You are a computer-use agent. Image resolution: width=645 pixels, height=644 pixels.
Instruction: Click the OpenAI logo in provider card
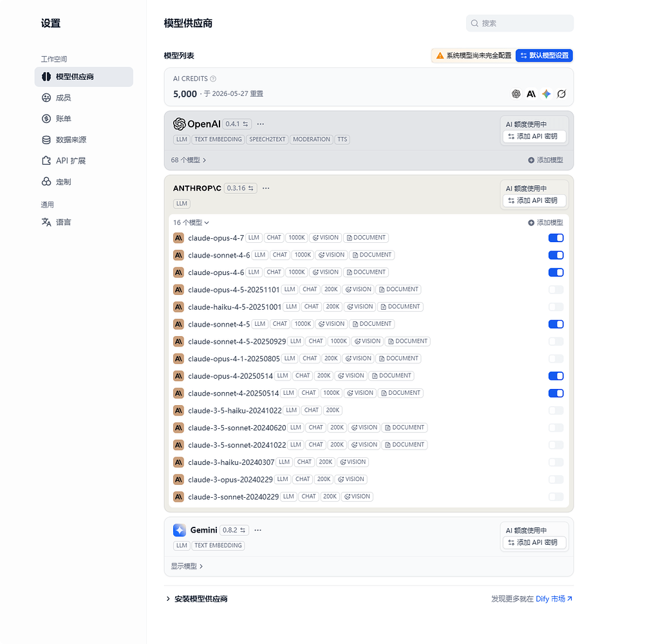click(x=196, y=124)
